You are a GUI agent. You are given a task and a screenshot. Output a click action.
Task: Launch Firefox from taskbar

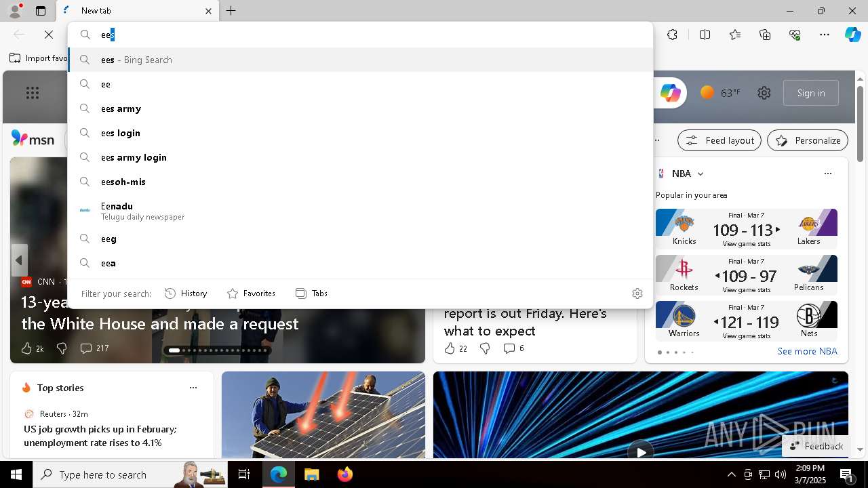point(345,474)
